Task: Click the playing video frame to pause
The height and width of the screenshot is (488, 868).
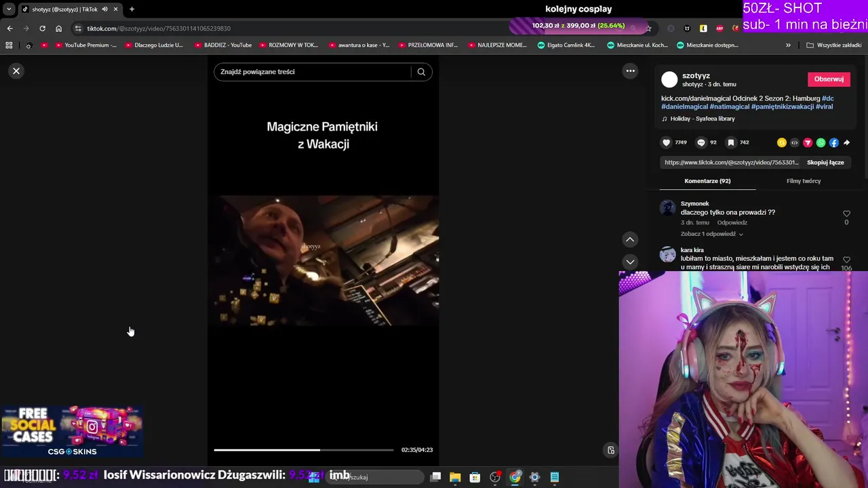Action: [x=323, y=261]
